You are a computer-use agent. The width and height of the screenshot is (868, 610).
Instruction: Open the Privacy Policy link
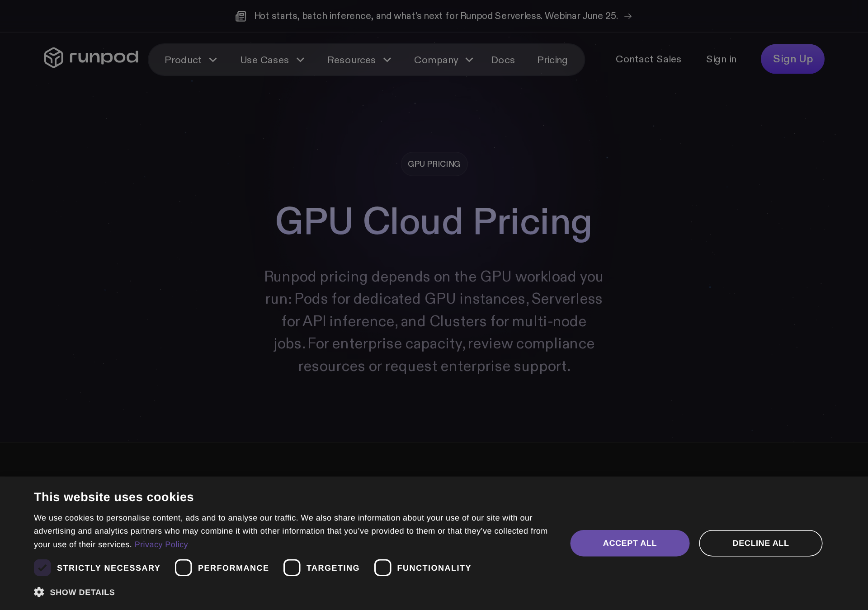pyautogui.click(x=161, y=544)
